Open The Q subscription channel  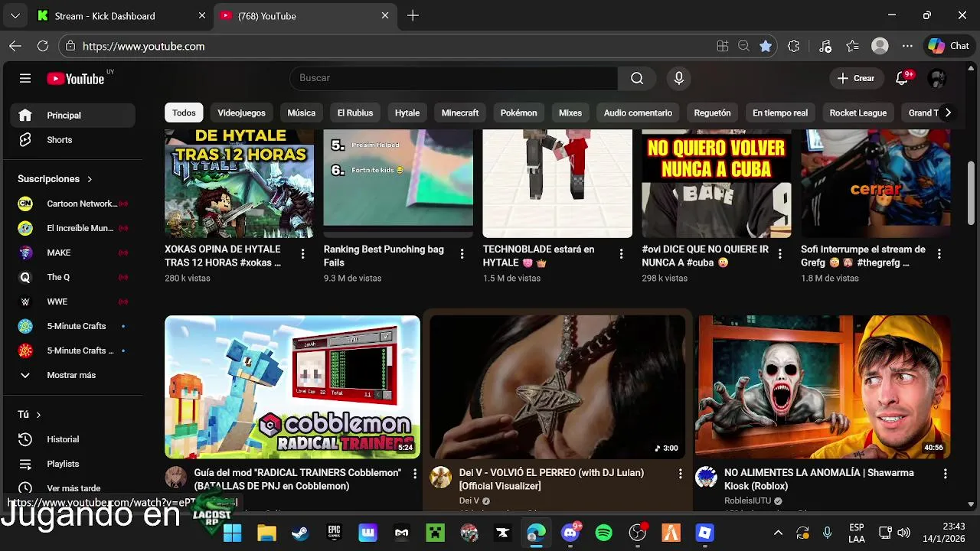pyautogui.click(x=73, y=277)
